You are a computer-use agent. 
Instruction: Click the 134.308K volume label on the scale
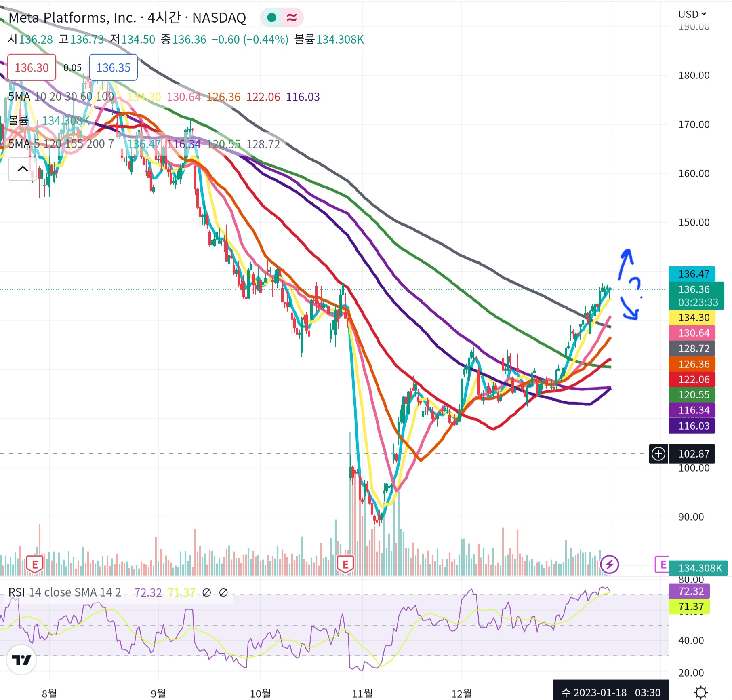698,568
